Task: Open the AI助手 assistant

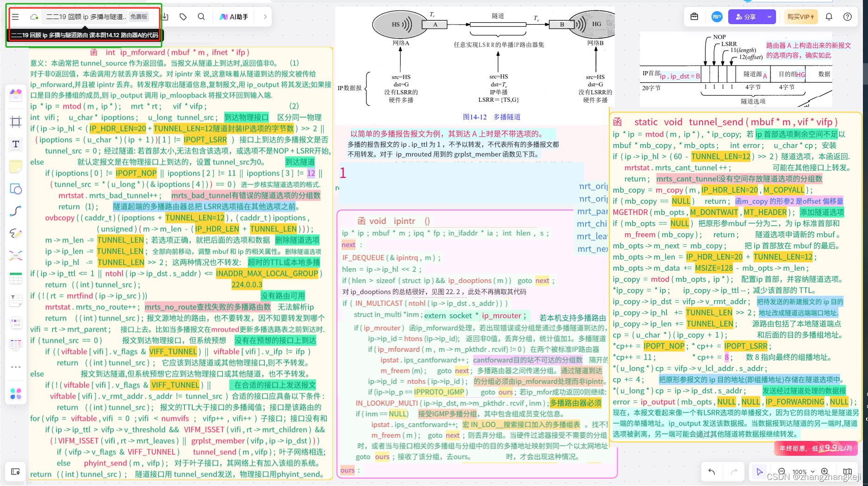Action: click(x=234, y=17)
